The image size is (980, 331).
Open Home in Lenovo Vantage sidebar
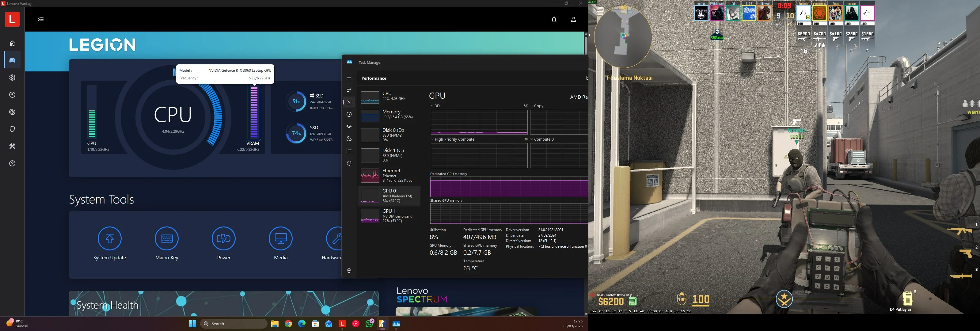[x=12, y=43]
